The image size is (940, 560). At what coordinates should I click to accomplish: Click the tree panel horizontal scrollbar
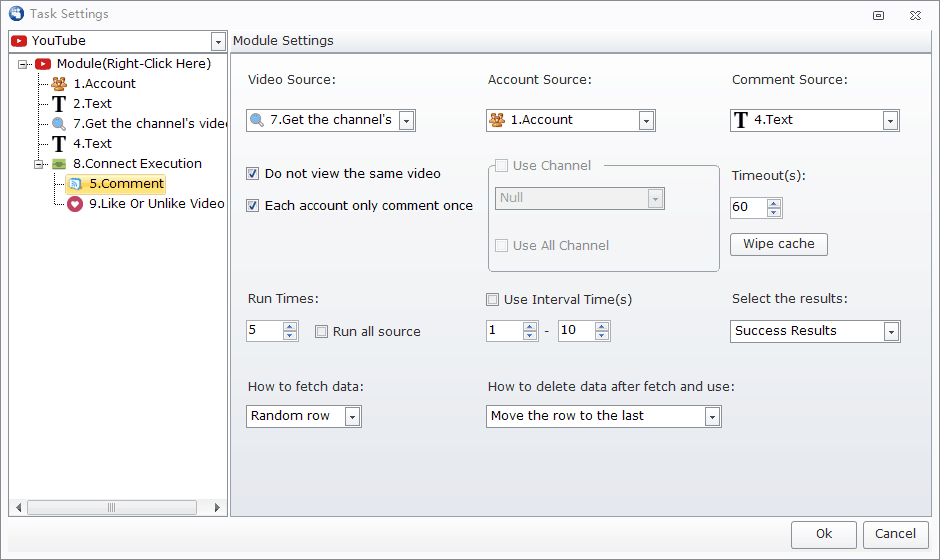point(111,508)
